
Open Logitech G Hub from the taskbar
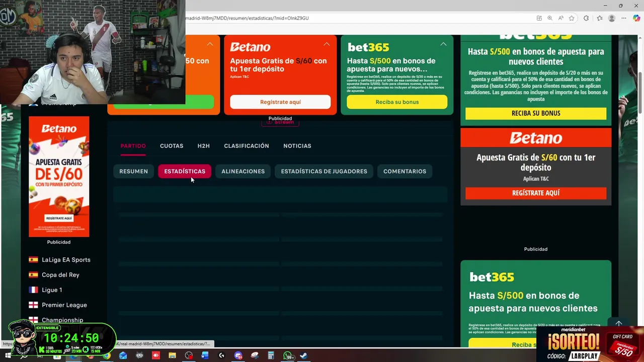[221, 355]
